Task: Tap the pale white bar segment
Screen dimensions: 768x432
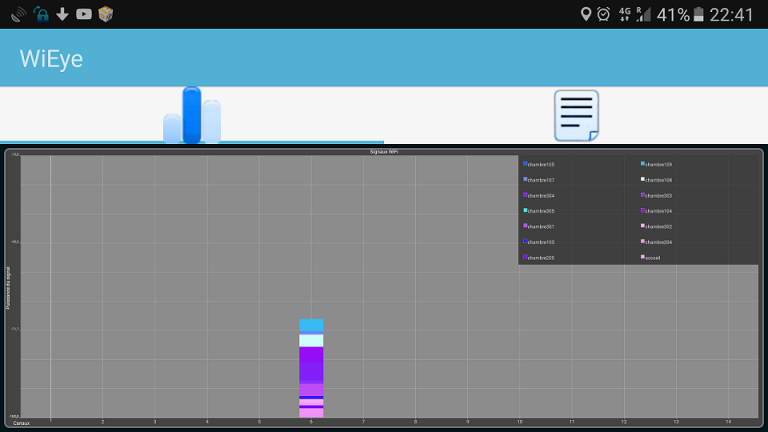Action: [x=311, y=340]
